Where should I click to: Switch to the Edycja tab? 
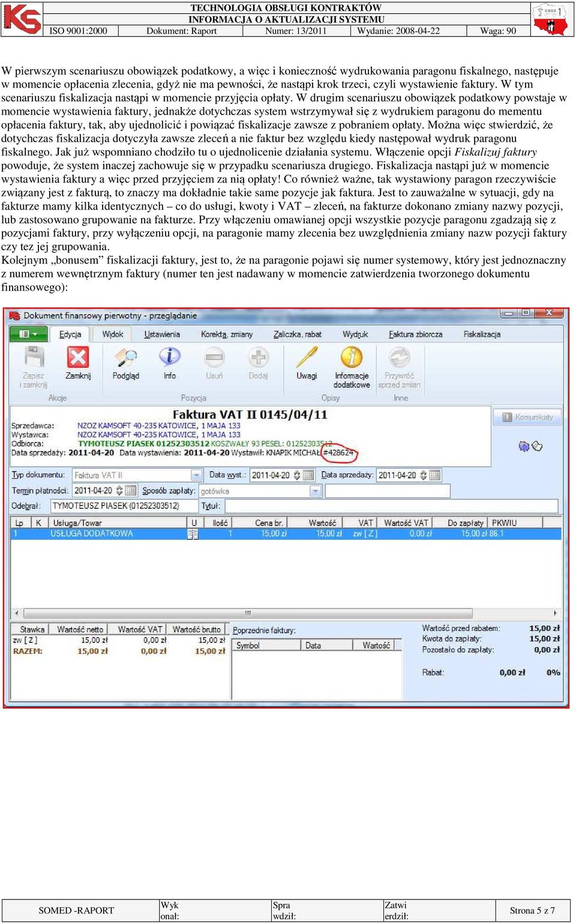pyautogui.click(x=70, y=334)
